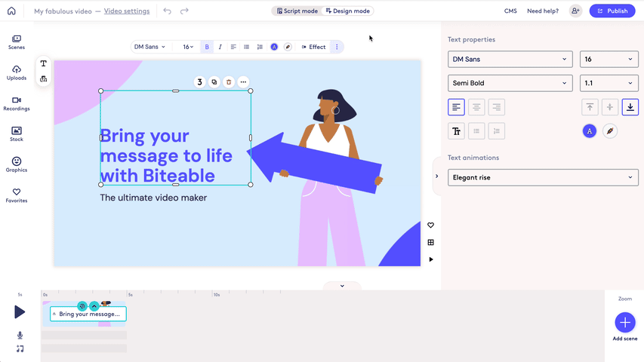The image size is (644, 362).
Task: Collapse the properties panel with the side chevron
Action: [436, 176]
